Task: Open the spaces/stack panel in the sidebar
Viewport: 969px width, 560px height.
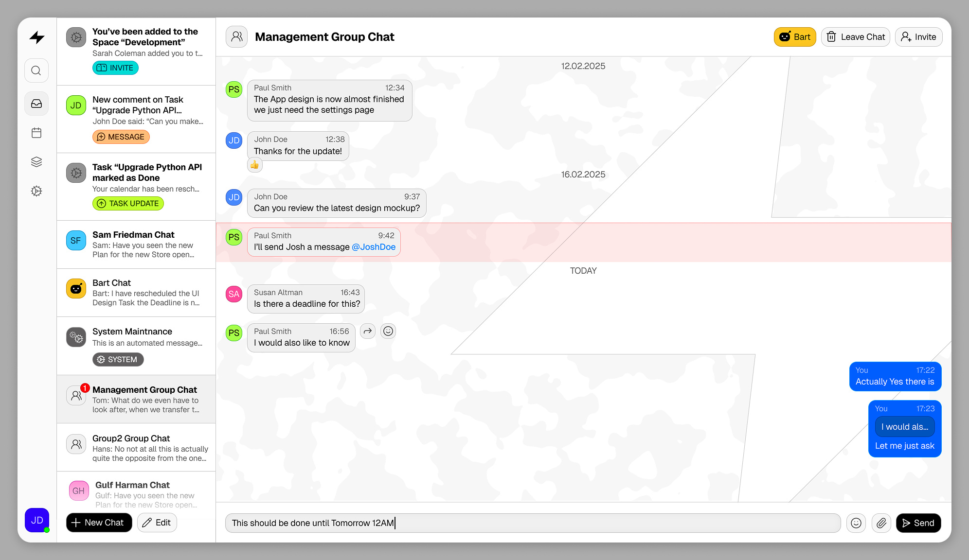Action: (36, 161)
